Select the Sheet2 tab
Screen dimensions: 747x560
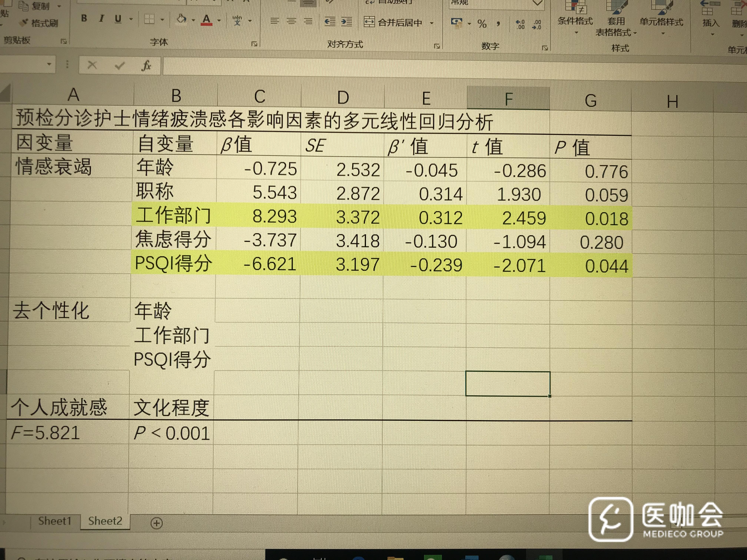(x=105, y=521)
